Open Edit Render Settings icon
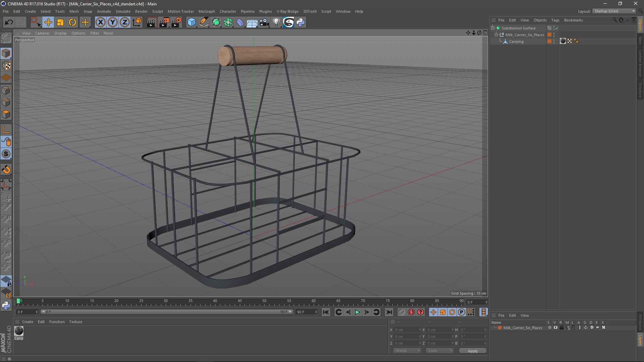Screen dimensions: 644x362 pos(176,22)
